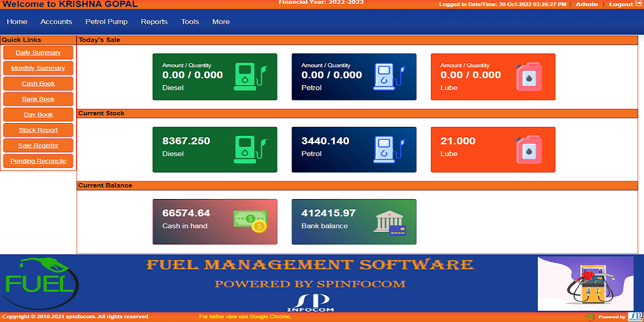
Task: Open the Sale Register quick link
Action: pos(38,146)
